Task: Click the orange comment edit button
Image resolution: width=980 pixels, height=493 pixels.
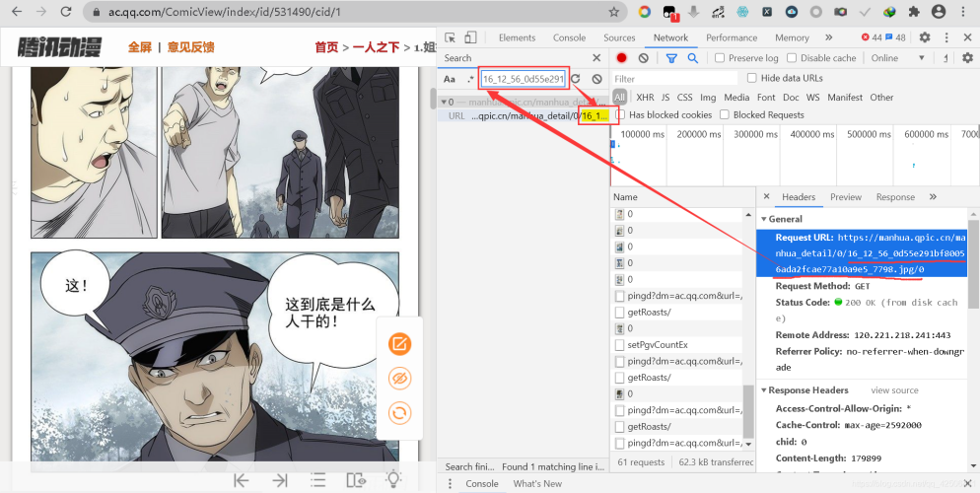Action: (400, 344)
